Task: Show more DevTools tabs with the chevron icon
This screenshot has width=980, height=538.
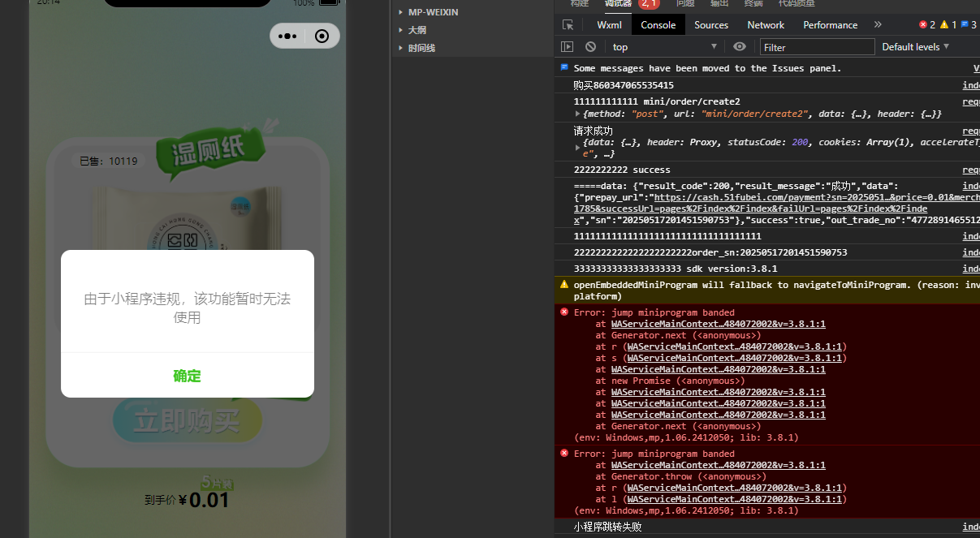Action: [x=878, y=25]
